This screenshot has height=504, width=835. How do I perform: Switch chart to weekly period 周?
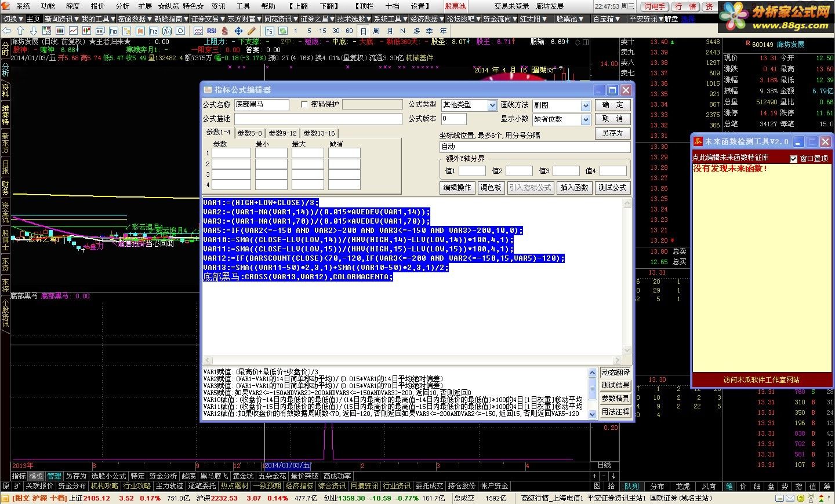tap(376, 31)
